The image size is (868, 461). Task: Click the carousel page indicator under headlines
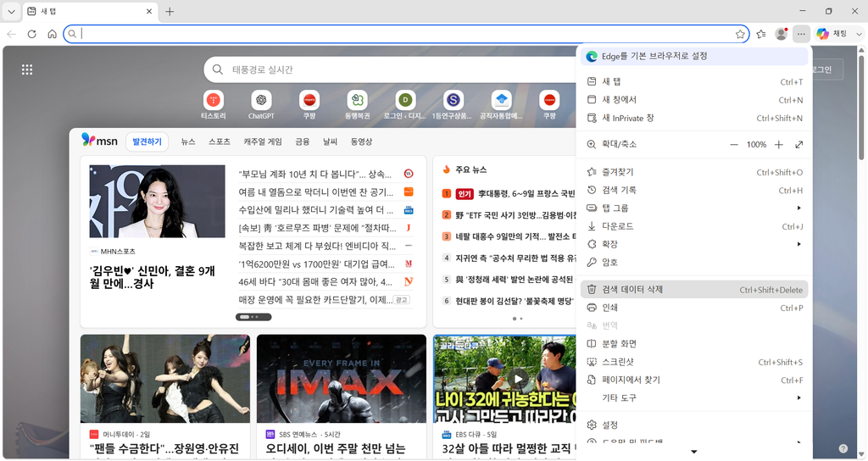(x=253, y=317)
